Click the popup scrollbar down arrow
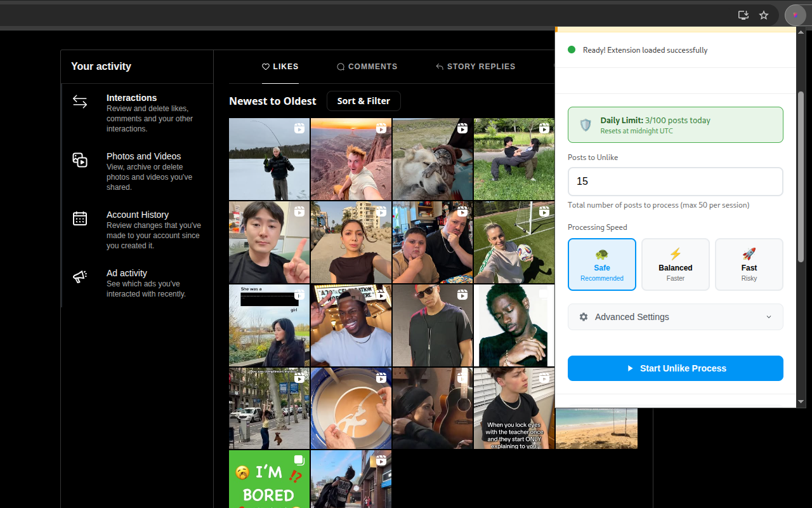812x508 pixels. click(x=801, y=401)
